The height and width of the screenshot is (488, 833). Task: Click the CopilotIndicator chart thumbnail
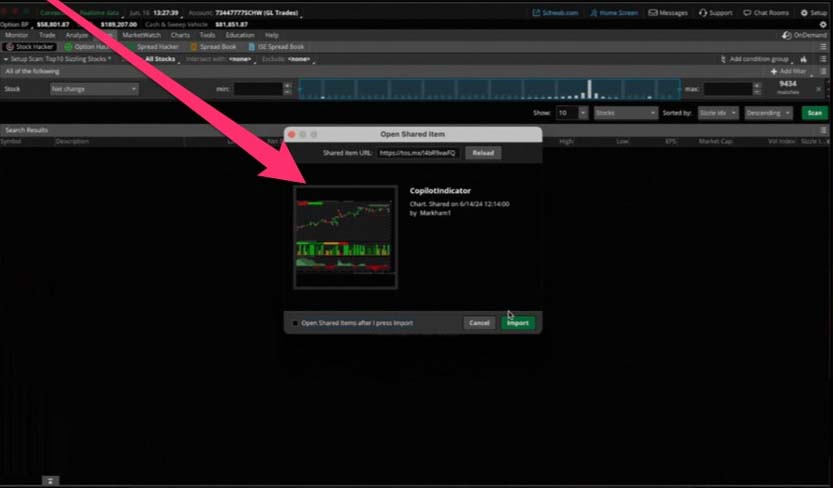click(x=345, y=237)
